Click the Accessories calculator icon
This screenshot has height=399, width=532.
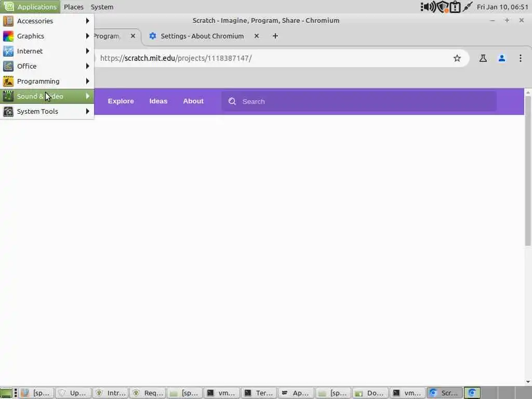coord(8,21)
